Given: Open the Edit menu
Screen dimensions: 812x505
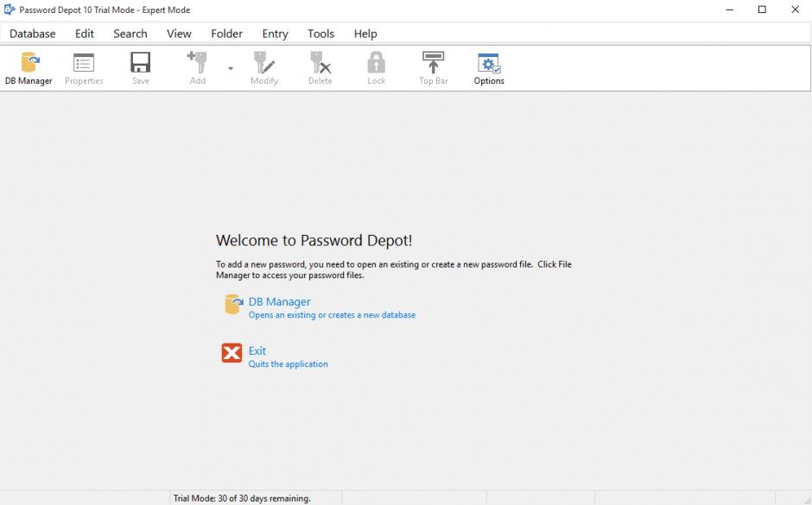Looking at the screenshot, I should point(85,34).
